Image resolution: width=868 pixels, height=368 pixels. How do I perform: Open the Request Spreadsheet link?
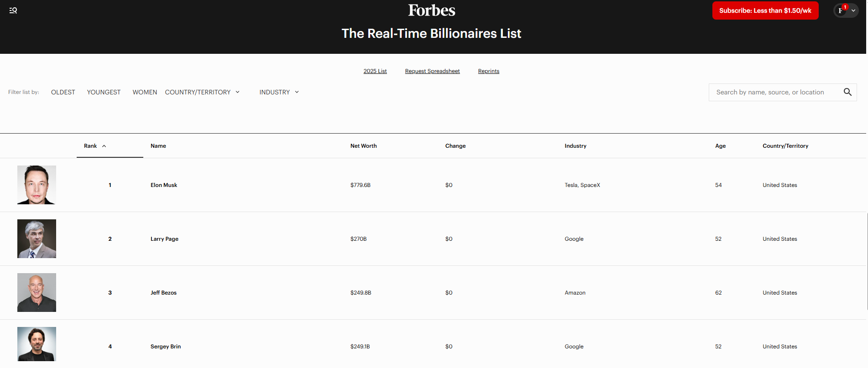tap(432, 71)
